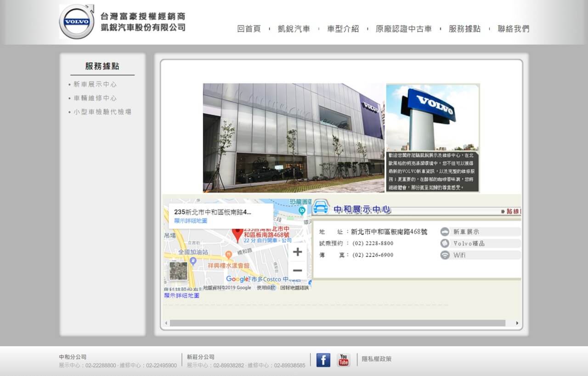This screenshot has width=588, height=376.
Task: Click the 路線 route button
Action: [511, 211]
